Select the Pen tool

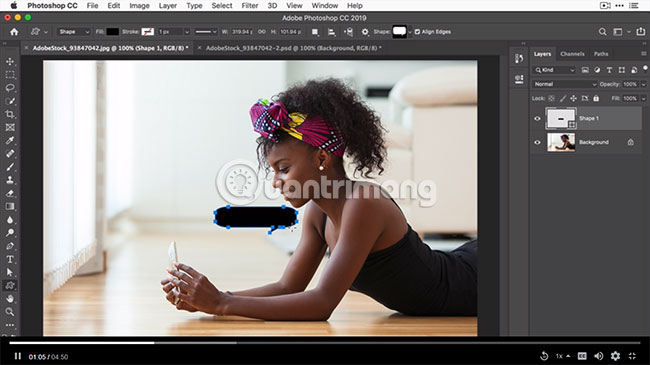[x=10, y=246]
